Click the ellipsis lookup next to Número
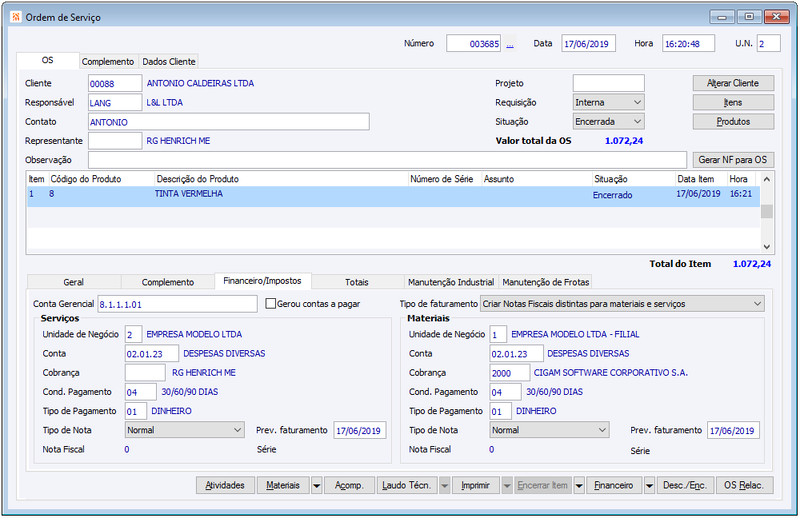800x518 pixels. [510, 44]
